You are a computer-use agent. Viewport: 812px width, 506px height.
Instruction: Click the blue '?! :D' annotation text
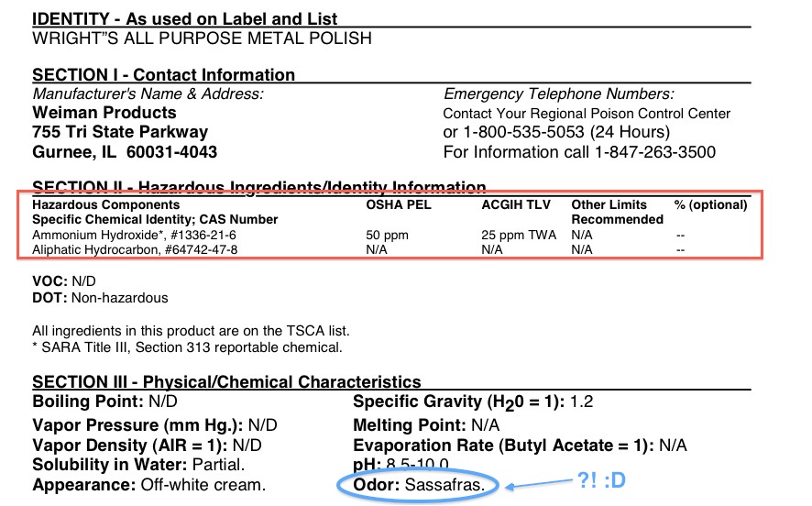pyautogui.click(x=601, y=480)
